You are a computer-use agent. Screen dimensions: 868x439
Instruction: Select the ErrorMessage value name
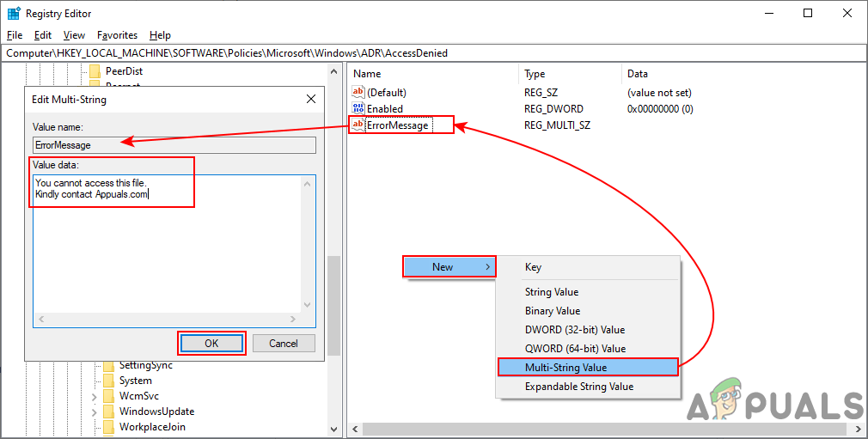397,125
